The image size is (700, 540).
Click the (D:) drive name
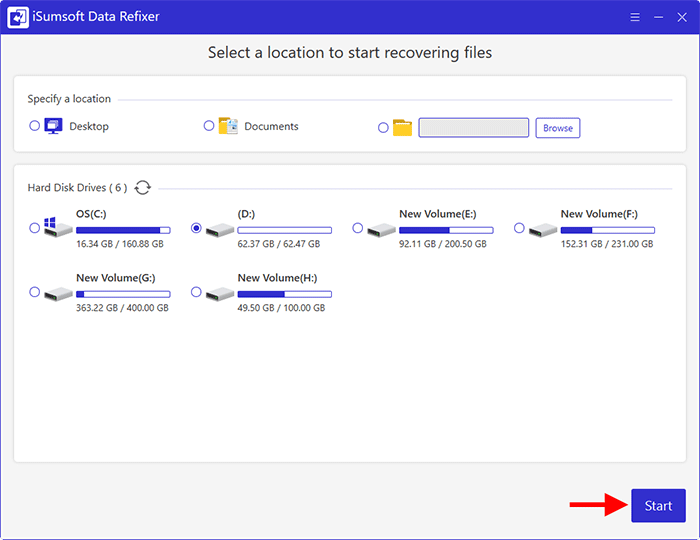click(x=246, y=214)
